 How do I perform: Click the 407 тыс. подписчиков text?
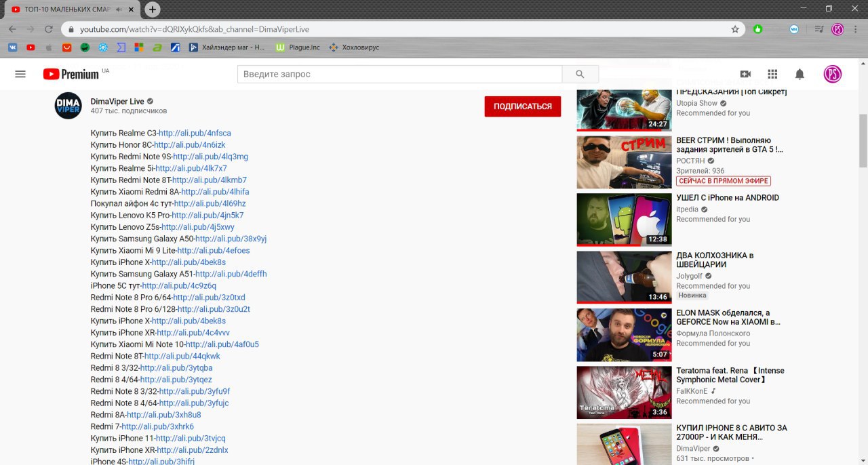(x=129, y=111)
